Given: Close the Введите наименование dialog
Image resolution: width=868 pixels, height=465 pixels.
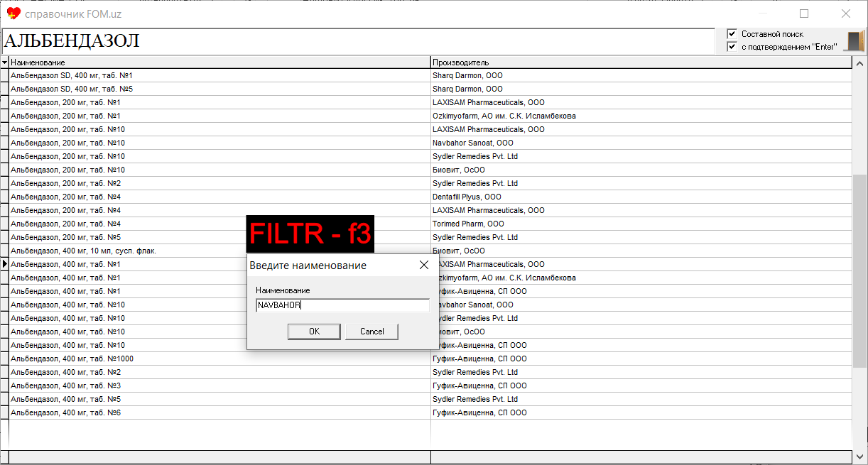Looking at the screenshot, I should coord(424,265).
